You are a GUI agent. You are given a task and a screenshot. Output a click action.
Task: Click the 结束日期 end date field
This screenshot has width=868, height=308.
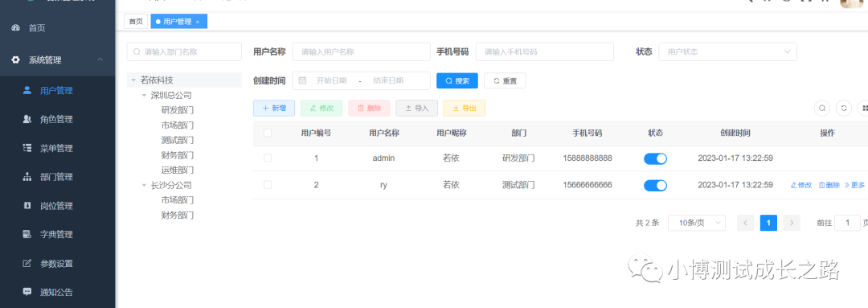388,80
